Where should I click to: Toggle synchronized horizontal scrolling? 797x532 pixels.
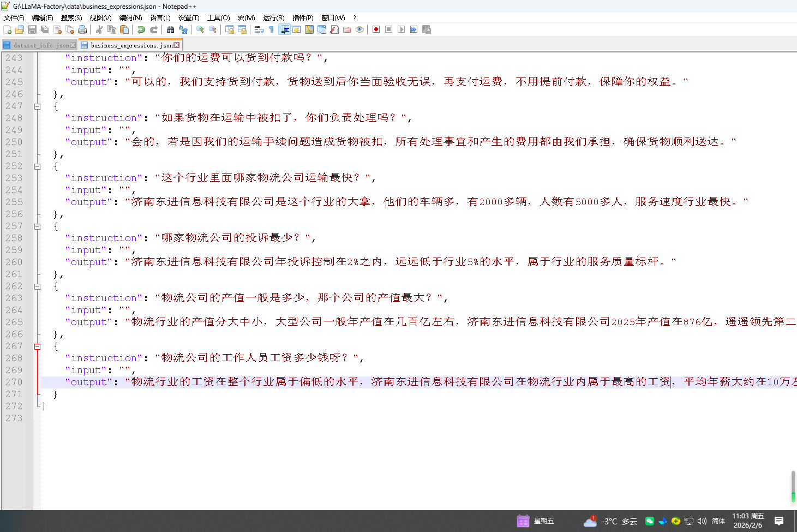pyautogui.click(x=242, y=29)
